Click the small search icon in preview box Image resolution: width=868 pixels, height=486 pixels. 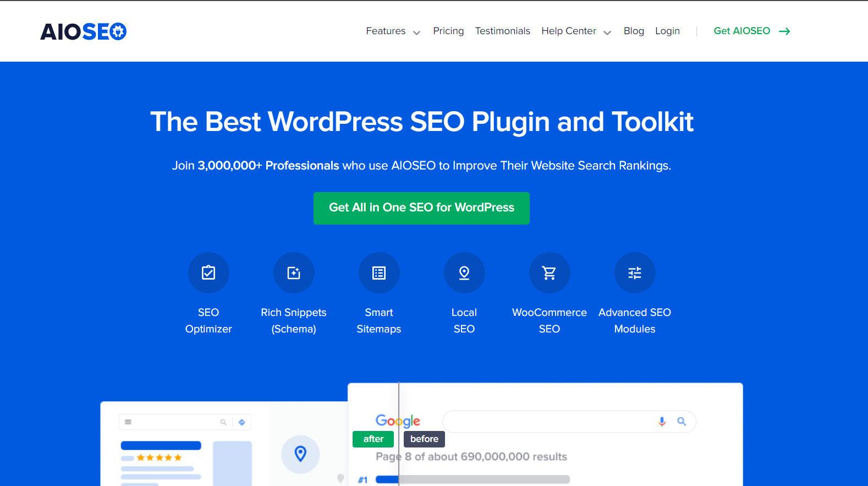pyautogui.click(x=223, y=422)
